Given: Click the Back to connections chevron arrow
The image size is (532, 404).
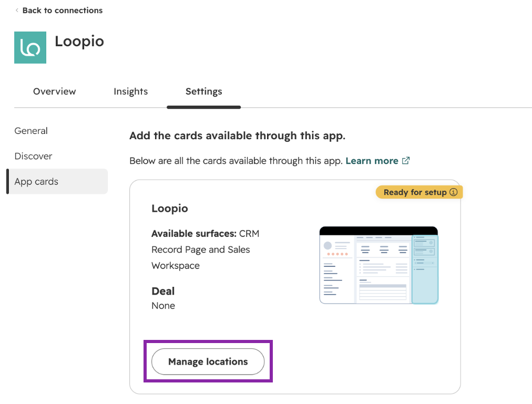Looking at the screenshot, I should tap(17, 11).
